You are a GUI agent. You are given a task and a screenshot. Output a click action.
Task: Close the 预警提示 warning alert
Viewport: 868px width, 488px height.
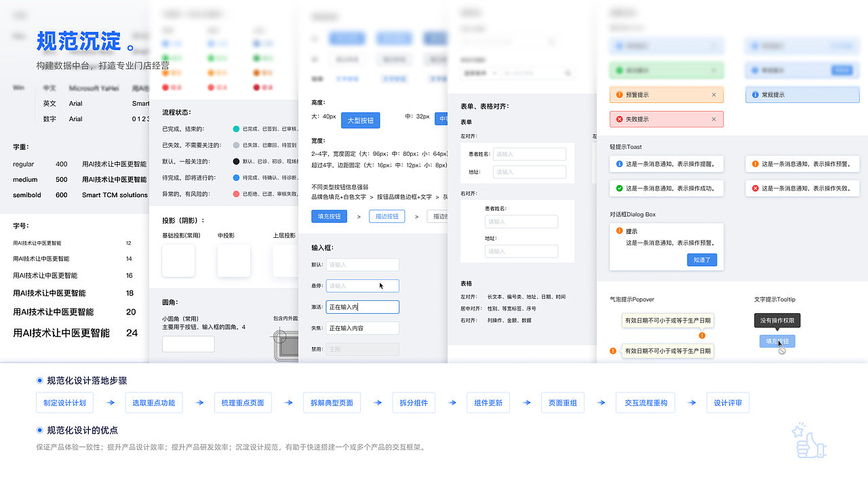pos(713,95)
